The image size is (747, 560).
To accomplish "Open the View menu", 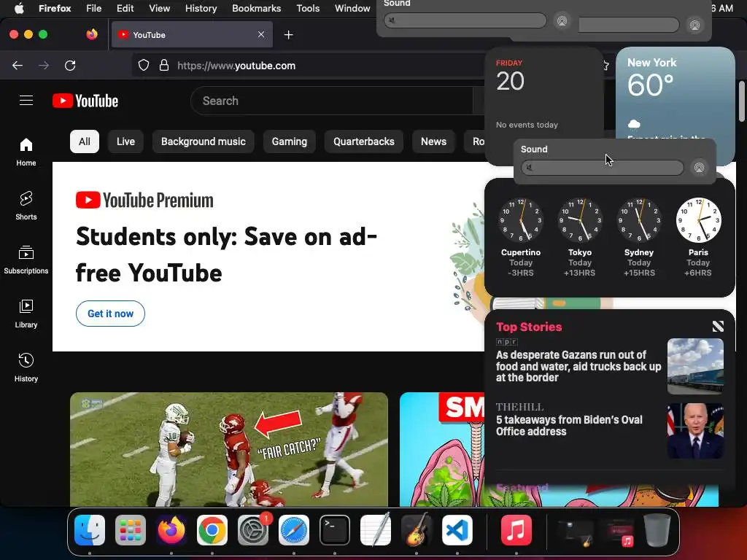I will click(x=159, y=8).
